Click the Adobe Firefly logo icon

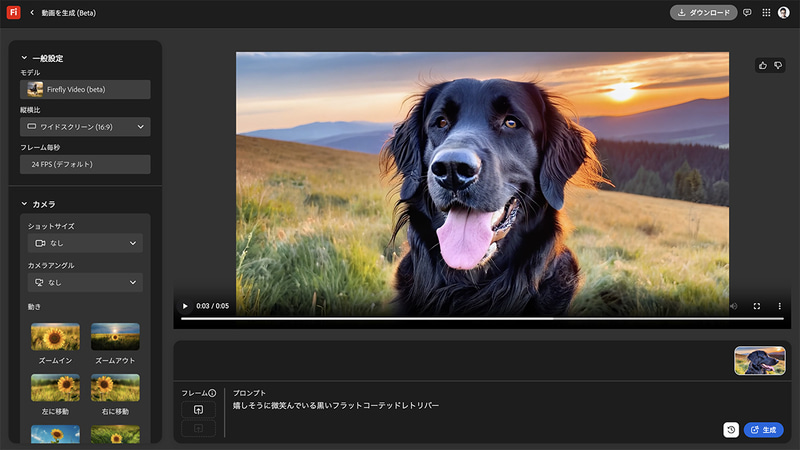(13, 12)
